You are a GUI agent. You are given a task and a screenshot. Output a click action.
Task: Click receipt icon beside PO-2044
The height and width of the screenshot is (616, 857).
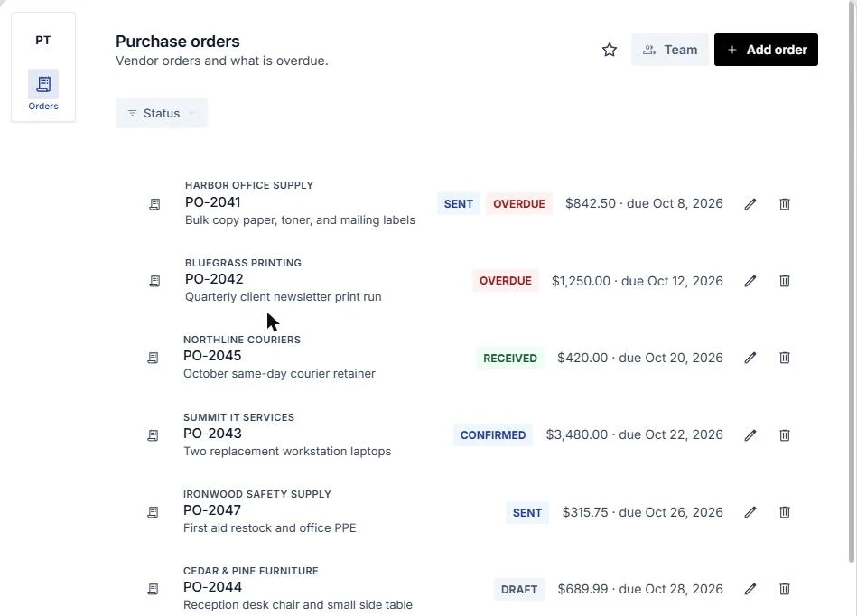point(153,589)
